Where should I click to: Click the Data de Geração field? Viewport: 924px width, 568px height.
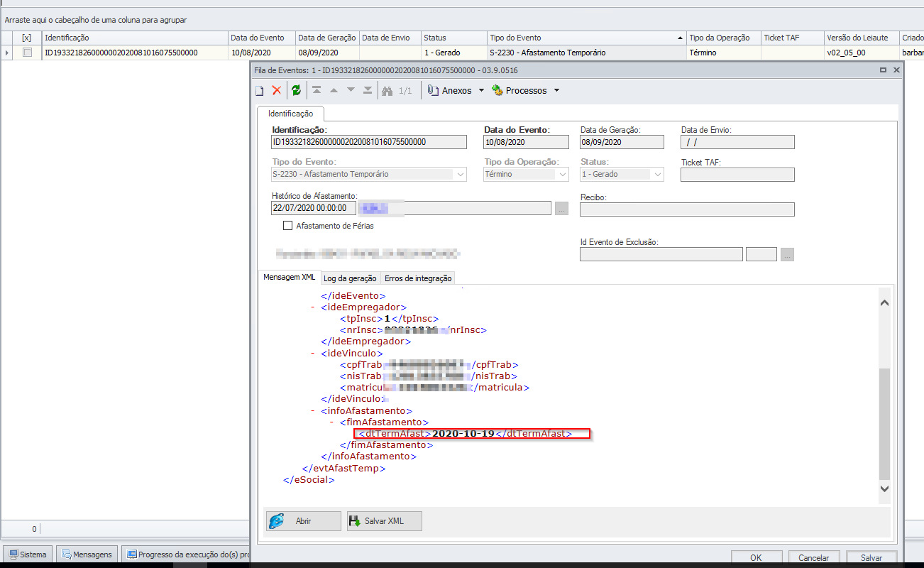(622, 142)
